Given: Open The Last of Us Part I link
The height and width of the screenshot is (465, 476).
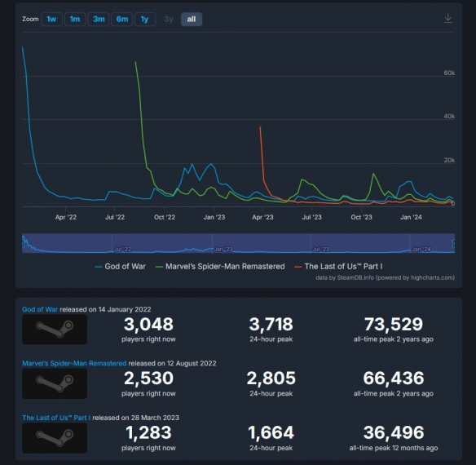Looking at the screenshot, I should click(x=56, y=418).
